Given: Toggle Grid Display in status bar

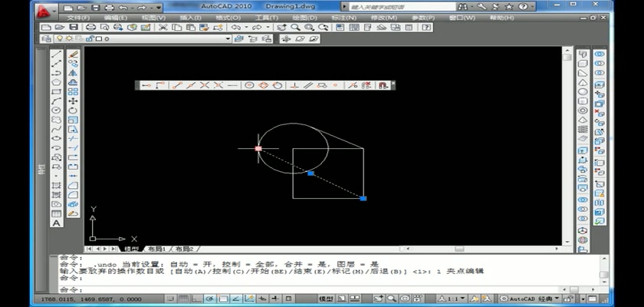Looking at the screenshot, I should [183, 299].
